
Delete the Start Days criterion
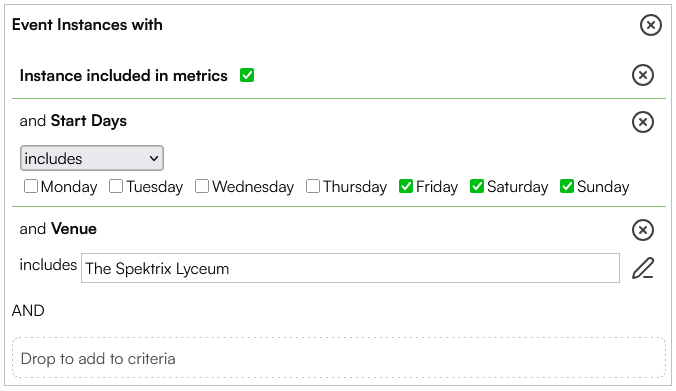point(643,122)
